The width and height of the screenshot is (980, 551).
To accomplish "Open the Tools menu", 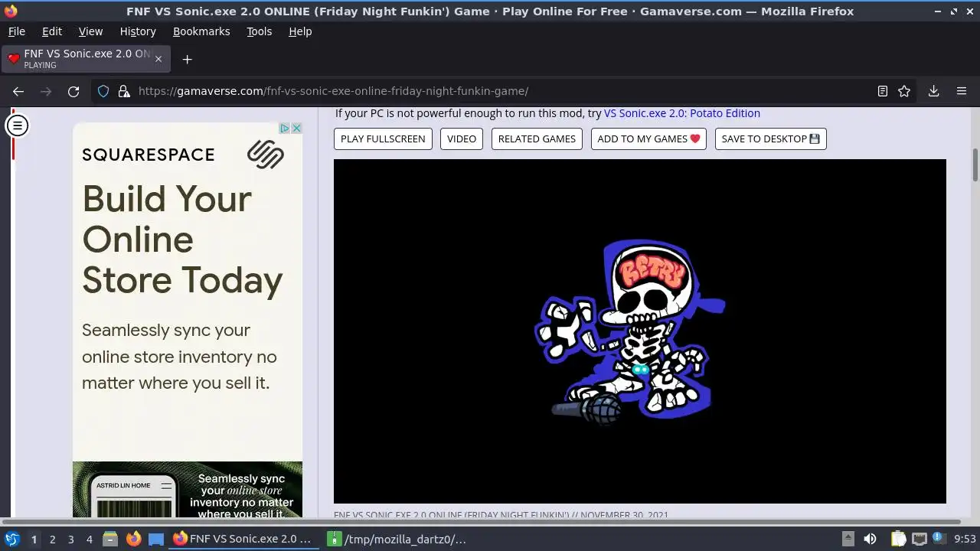I will 259,31.
